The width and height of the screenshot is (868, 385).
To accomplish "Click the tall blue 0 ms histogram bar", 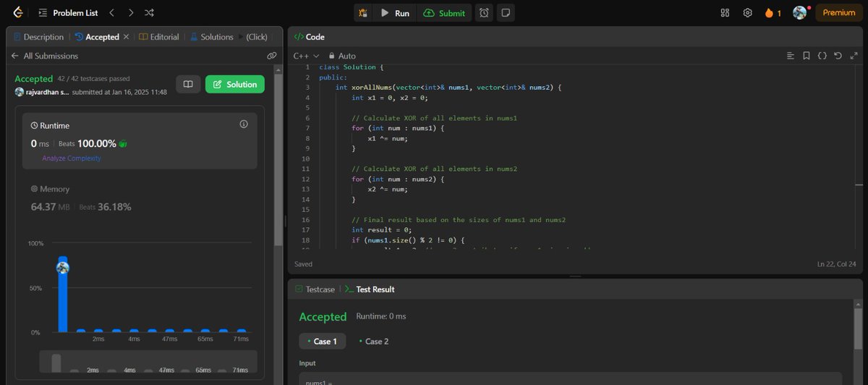I will coord(63,294).
